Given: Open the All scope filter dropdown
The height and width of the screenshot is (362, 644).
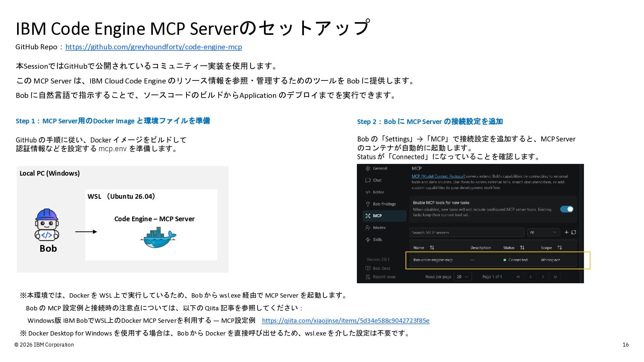Looking at the screenshot, I should click(543, 232).
